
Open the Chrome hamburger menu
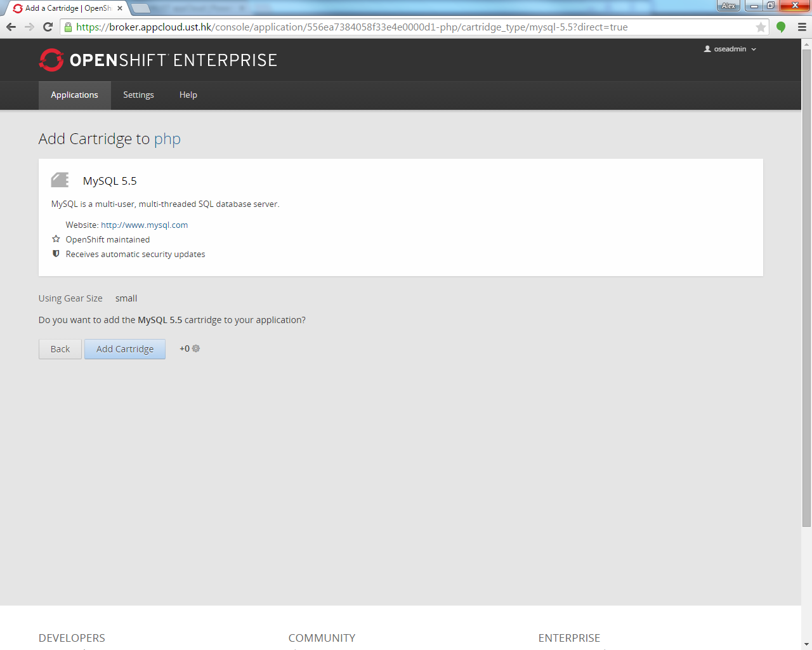pyautogui.click(x=802, y=27)
